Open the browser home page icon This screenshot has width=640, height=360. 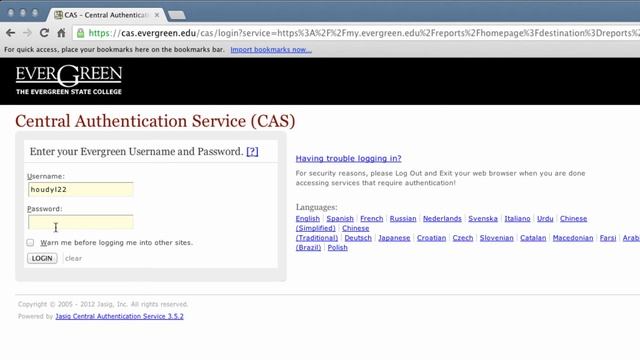[61, 33]
